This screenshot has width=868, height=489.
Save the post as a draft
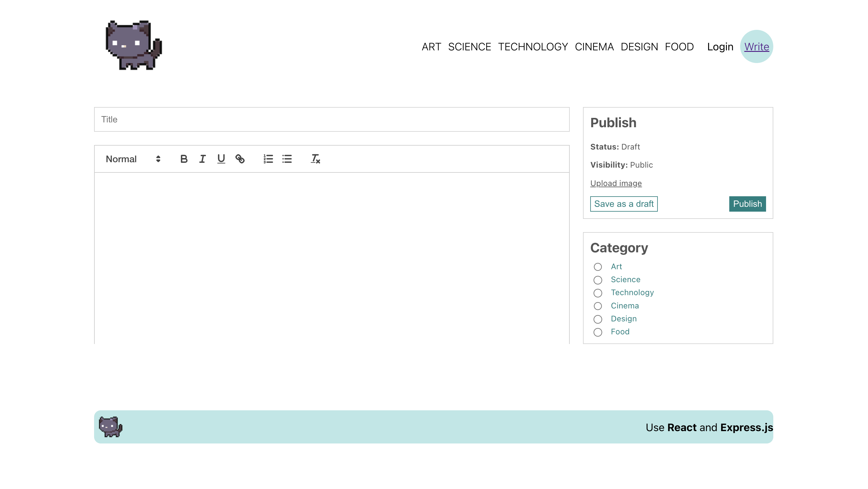point(624,204)
